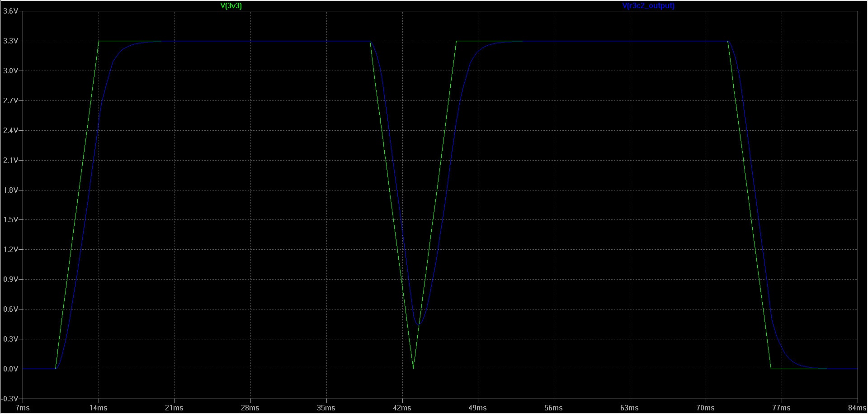Click the 70ms time axis label
This screenshot has height=414, width=868.
[706, 408]
